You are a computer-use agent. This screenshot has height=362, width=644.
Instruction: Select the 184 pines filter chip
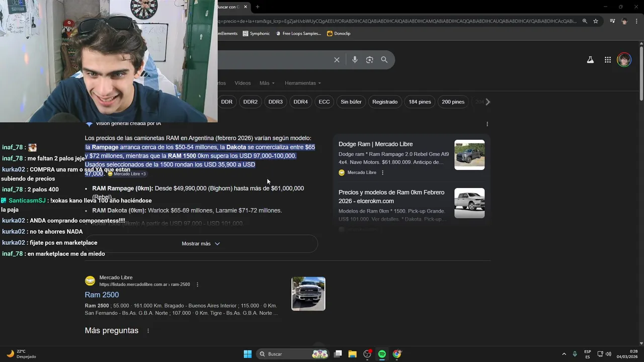click(420, 102)
